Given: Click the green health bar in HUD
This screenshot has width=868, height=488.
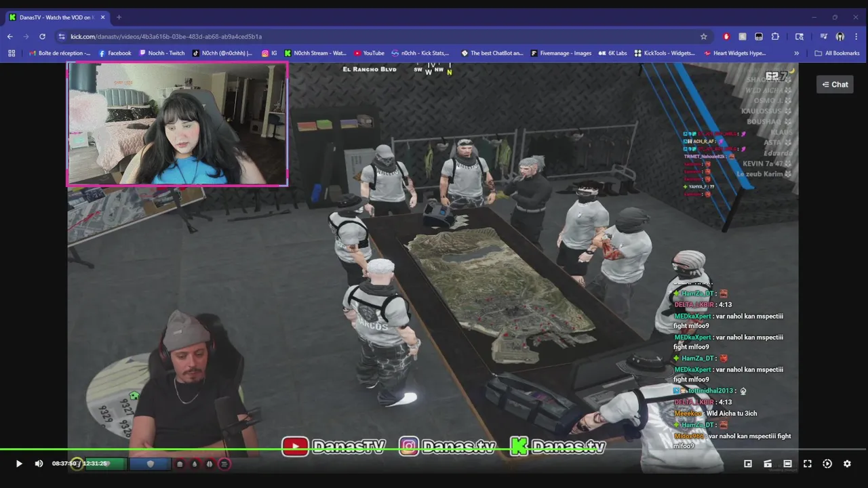Looking at the screenshot, I should pyautogui.click(x=105, y=464).
